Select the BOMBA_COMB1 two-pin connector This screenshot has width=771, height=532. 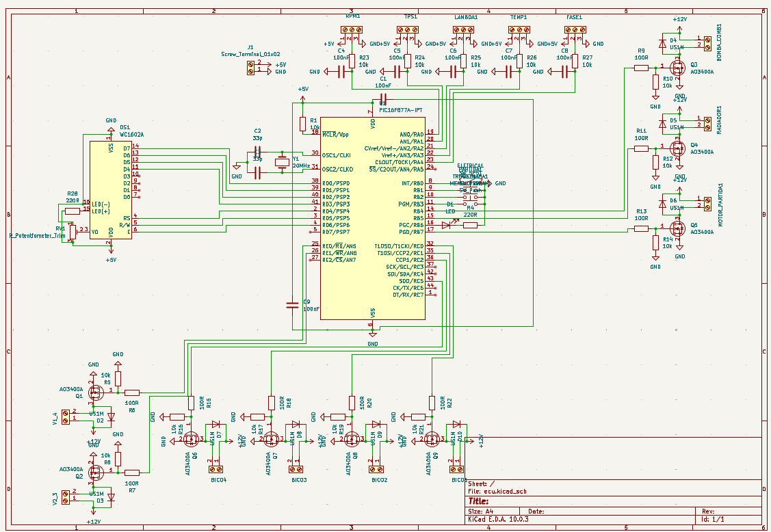pyautogui.click(x=707, y=43)
